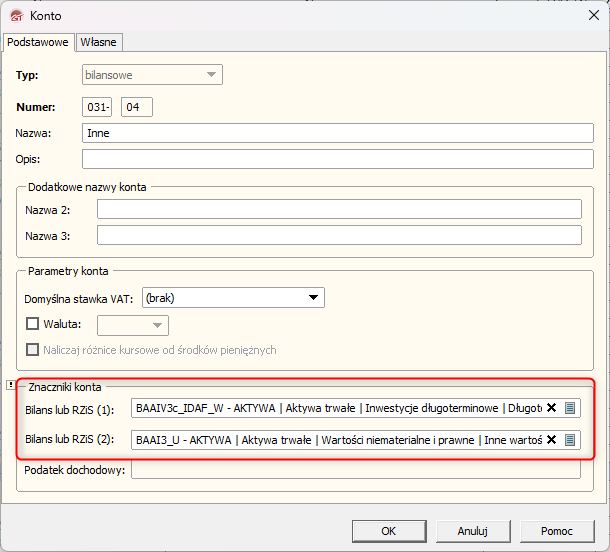Enable the Waluta checkbox
The height and width of the screenshot is (552, 610).
click(x=33, y=324)
